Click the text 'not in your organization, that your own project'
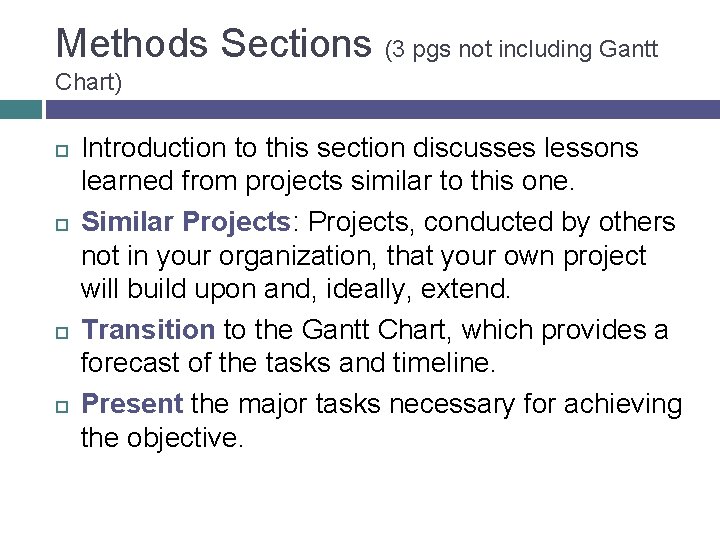Screen dimensions: 720x540 (x=364, y=256)
